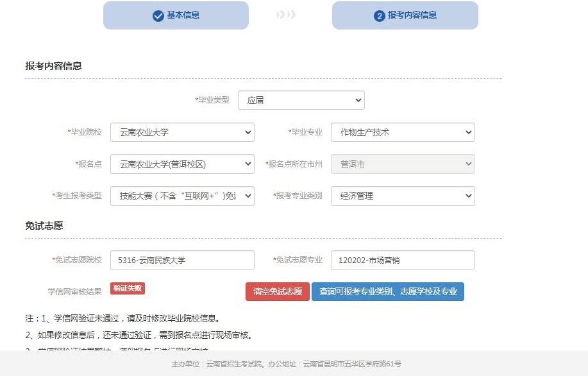Select the 报考内容信息 step label
The width and height of the screenshot is (588, 376).
[x=412, y=15]
